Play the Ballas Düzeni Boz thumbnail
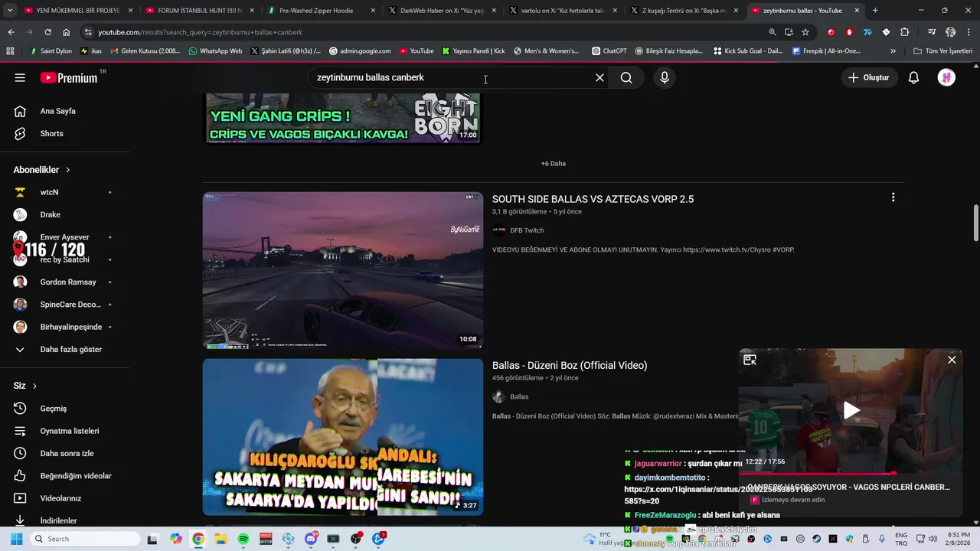980x551 pixels. click(343, 437)
